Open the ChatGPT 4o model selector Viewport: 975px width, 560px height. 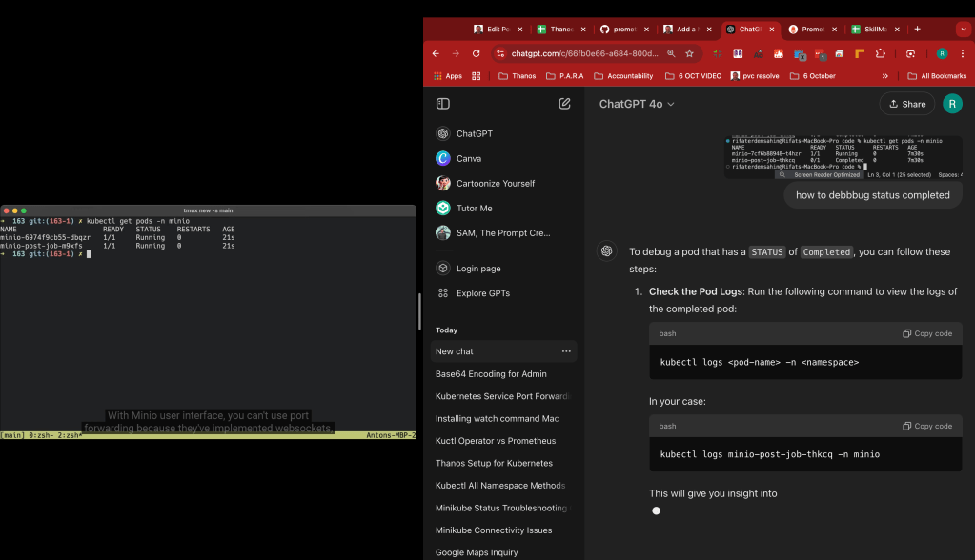[637, 104]
